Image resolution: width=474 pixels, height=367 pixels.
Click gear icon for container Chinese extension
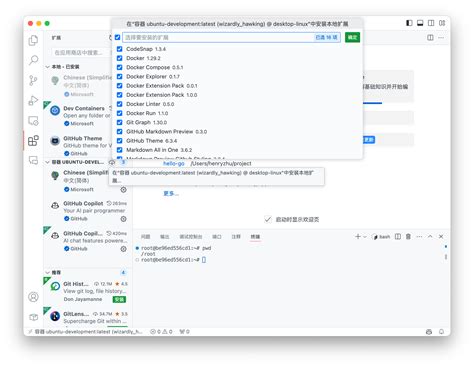pyautogui.click(x=123, y=190)
